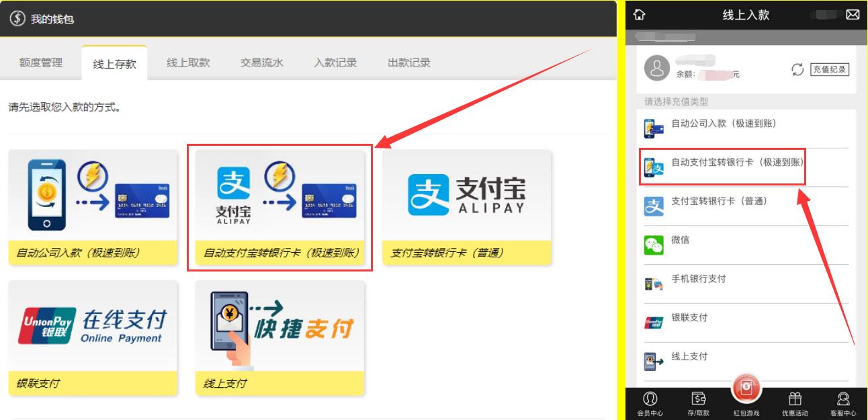Viewport: 868px width, 420px height.
Task: Open the 交易流水 tab
Action: (x=262, y=63)
